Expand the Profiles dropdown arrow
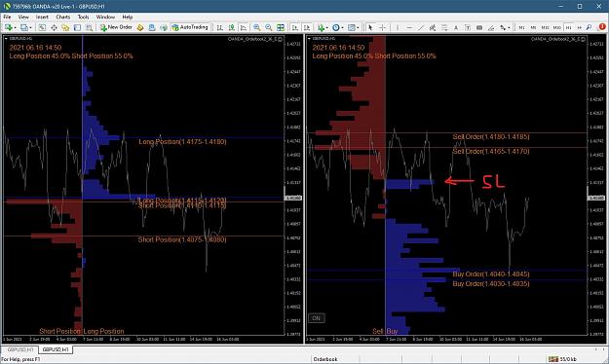The image size is (609, 364). [30, 27]
